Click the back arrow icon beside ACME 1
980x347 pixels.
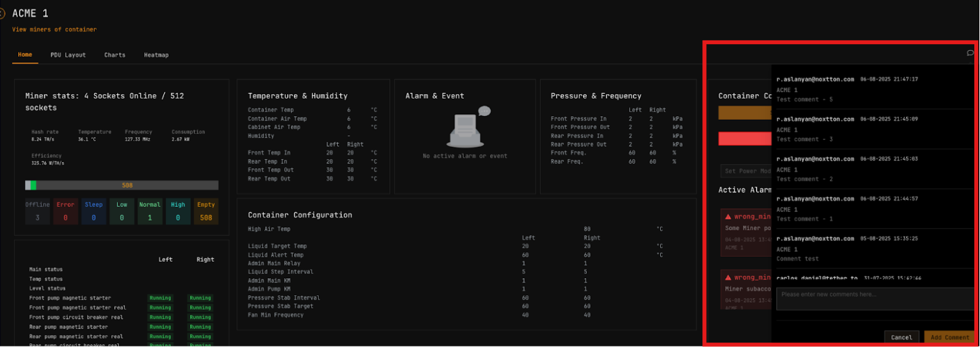click(2, 13)
